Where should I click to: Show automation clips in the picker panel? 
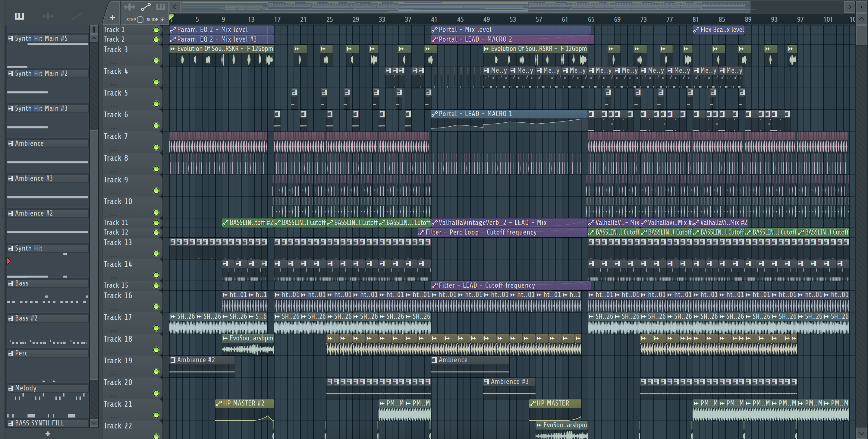pyautogui.click(x=77, y=16)
